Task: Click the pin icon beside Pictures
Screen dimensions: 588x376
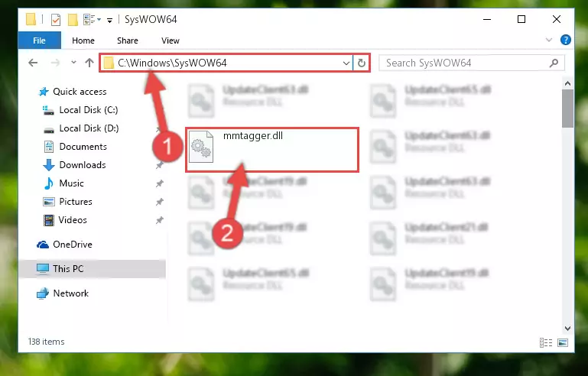Action: click(x=159, y=202)
